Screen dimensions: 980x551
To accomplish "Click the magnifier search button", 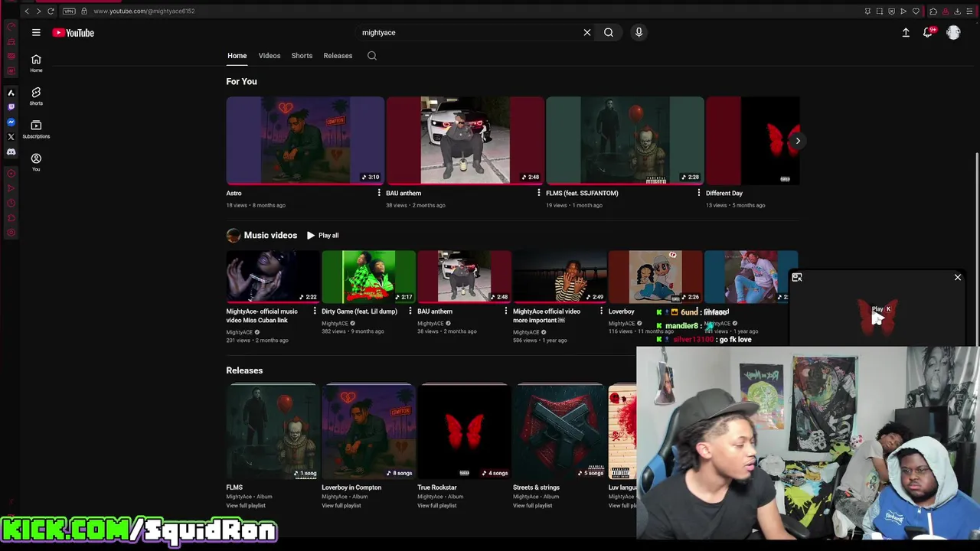I will [609, 33].
